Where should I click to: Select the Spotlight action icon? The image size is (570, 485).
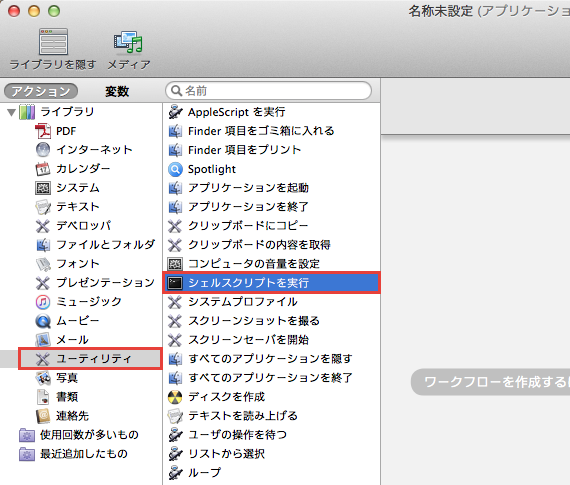tap(175, 169)
